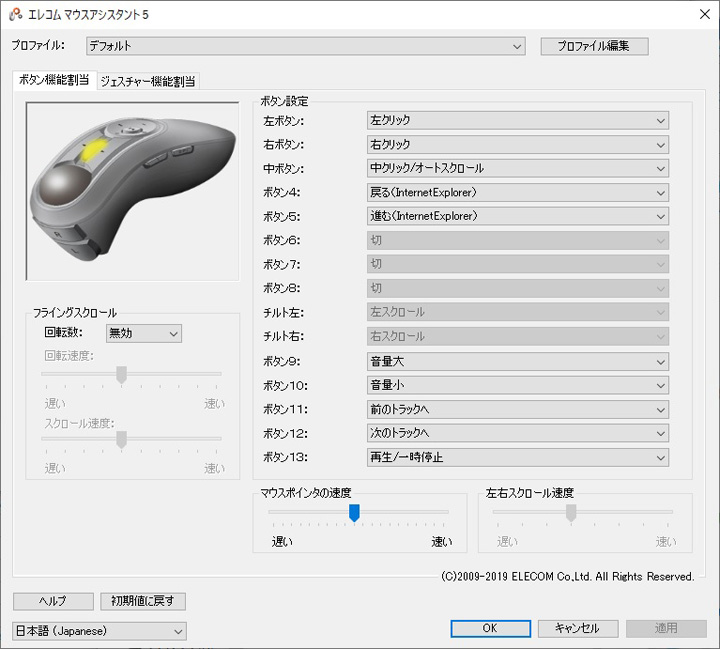Select the ボタン機能割当 tab
The width and height of the screenshot is (720, 649).
[x=54, y=81]
